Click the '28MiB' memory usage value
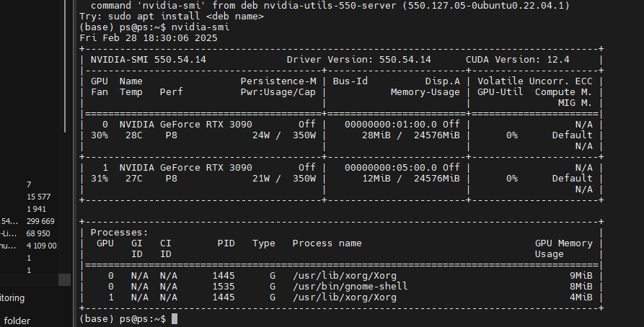Viewport: 644px width, 327px height. (x=376, y=135)
